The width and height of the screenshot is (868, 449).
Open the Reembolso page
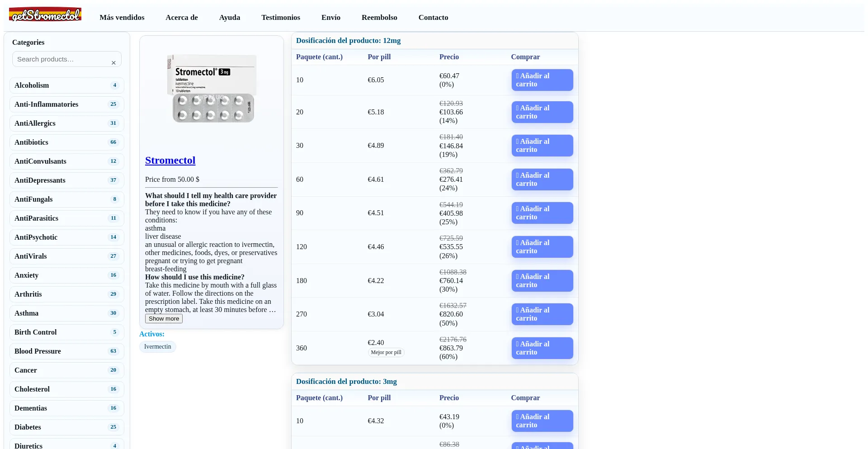tap(379, 18)
